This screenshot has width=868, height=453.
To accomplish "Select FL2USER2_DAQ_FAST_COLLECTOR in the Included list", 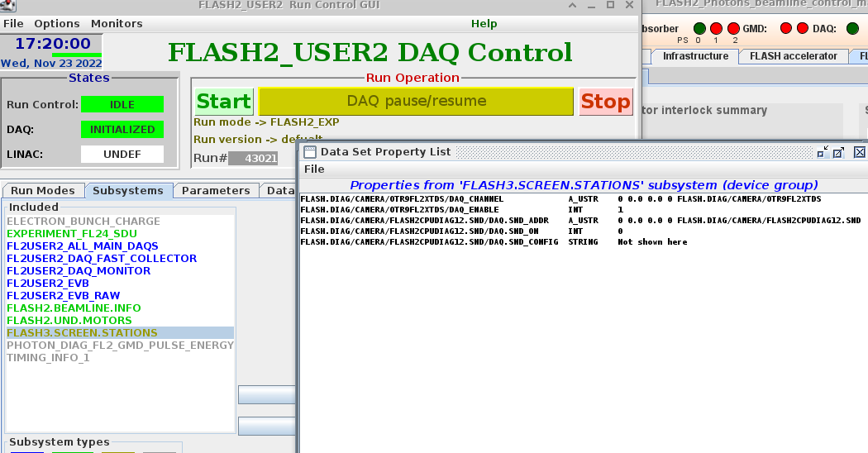I will (x=102, y=258).
